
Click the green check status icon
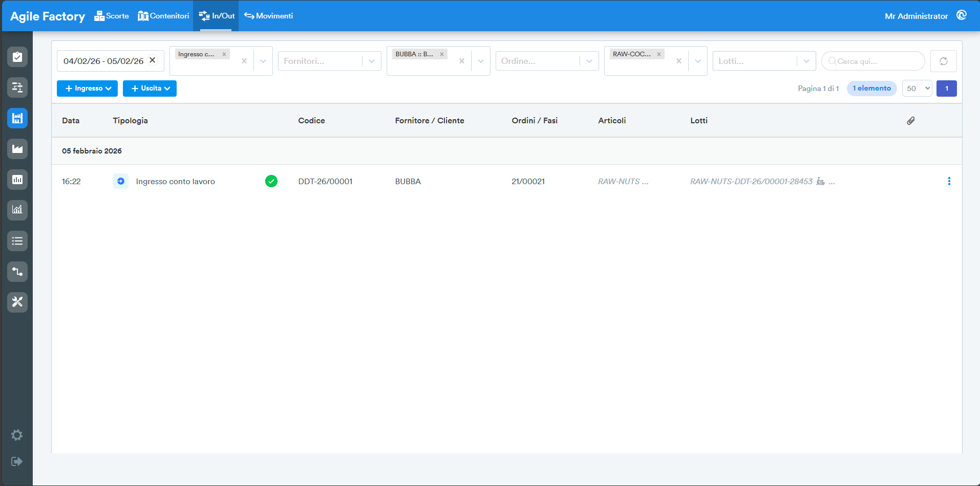coord(271,181)
